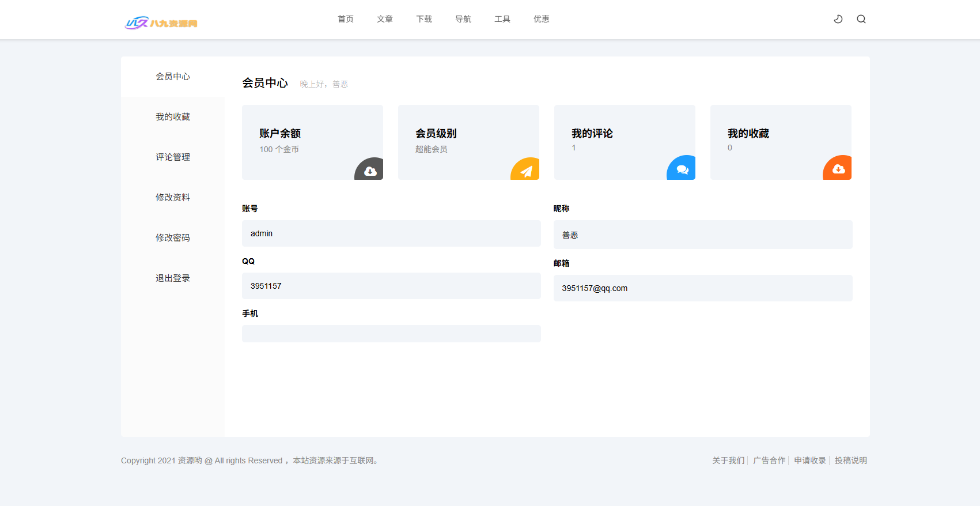980x506 pixels.
Task: Toggle dark mode with the moon icon
Action: (x=838, y=19)
